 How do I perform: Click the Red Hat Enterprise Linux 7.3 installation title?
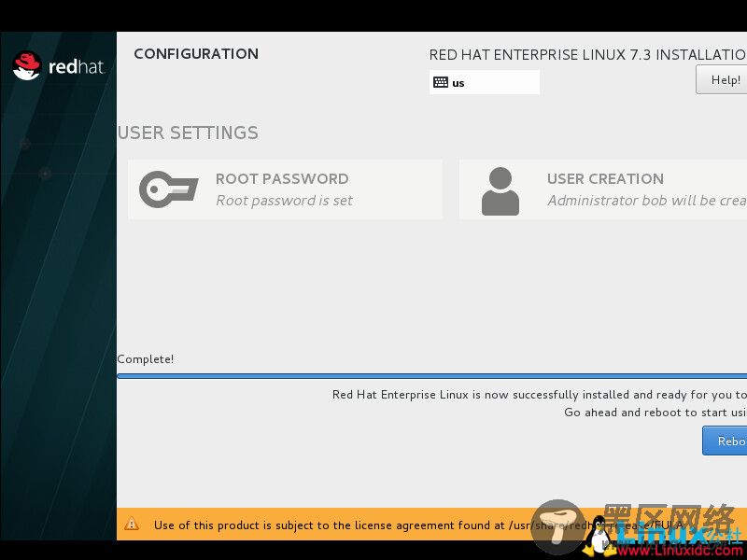(x=588, y=55)
